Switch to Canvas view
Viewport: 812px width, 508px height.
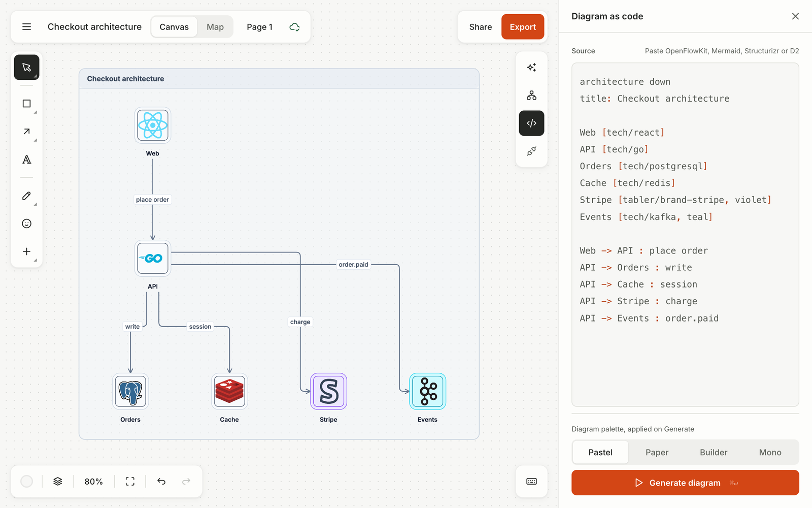(174, 27)
